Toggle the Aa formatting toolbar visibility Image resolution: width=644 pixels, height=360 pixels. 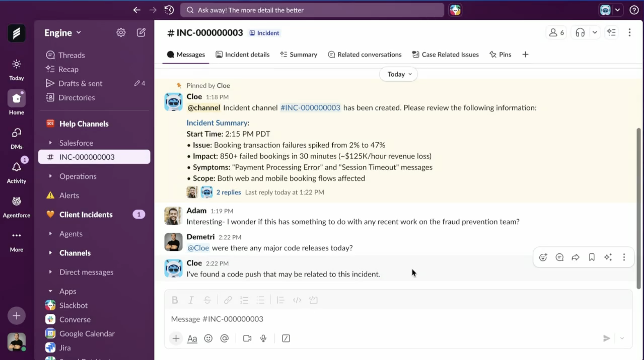[192, 338]
